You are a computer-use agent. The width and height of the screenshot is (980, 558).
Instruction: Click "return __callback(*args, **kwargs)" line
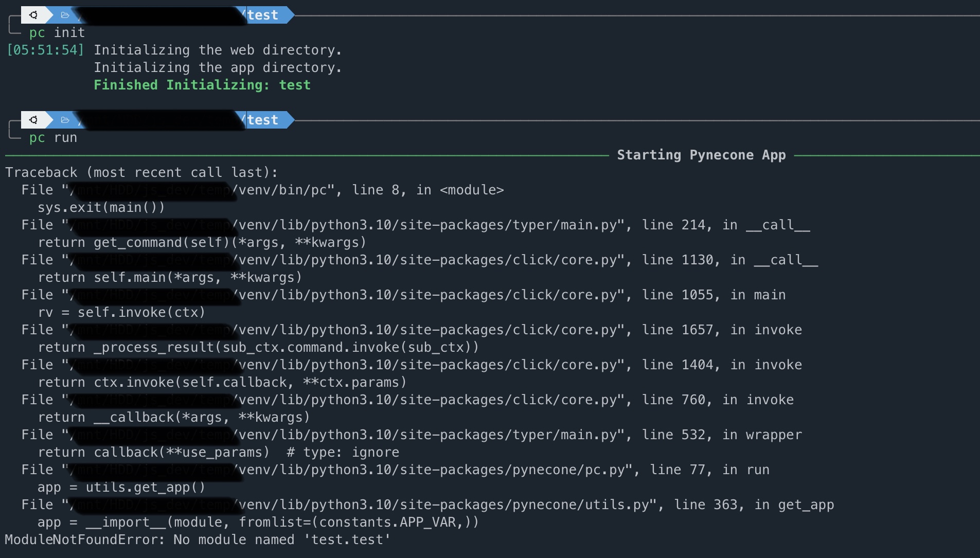pyautogui.click(x=174, y=417)
